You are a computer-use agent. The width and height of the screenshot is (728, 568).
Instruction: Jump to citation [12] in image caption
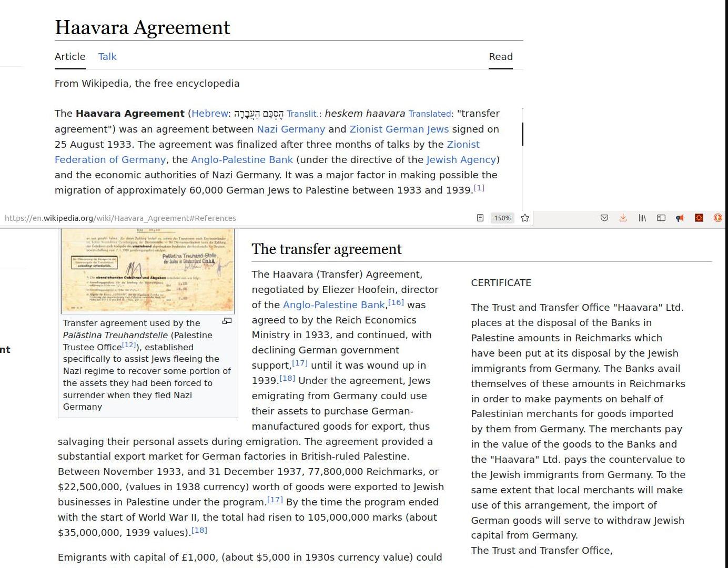click(x=129, y=345)
